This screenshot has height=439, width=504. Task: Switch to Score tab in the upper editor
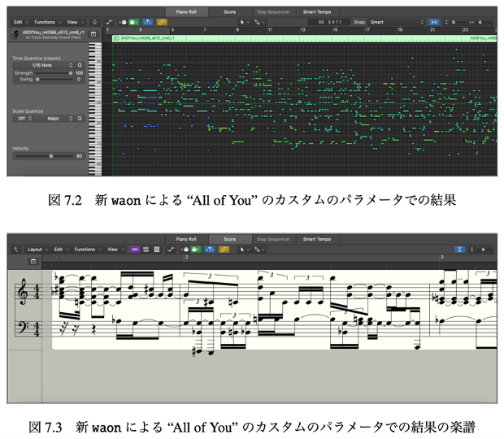229,12
